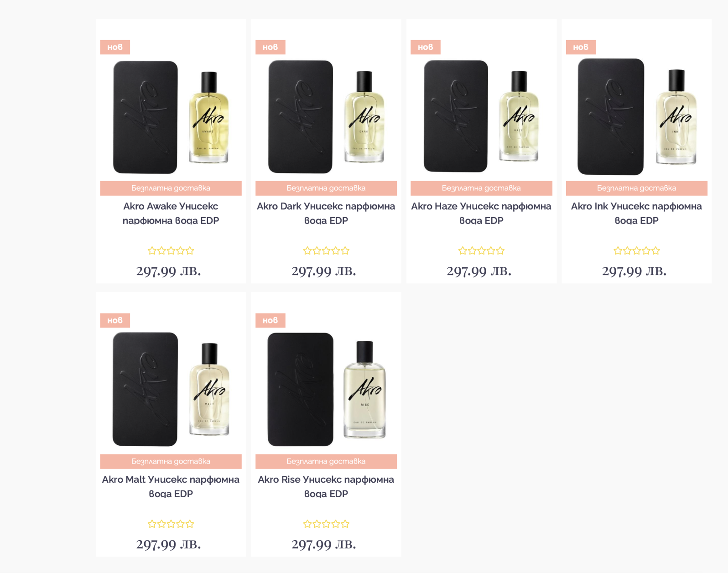Follow the Akro Haze product title link
Screen dimensions: 728x573
[x=481, y=213]
